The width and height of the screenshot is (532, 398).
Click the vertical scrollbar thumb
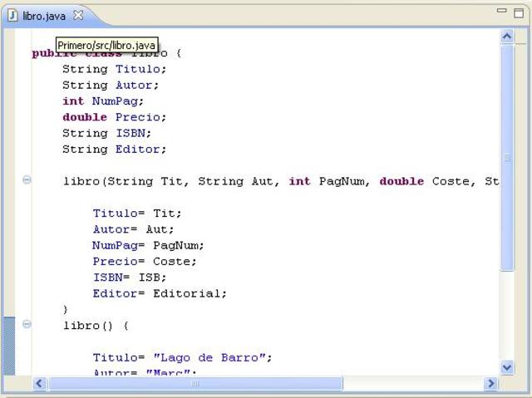coord(507,158)
